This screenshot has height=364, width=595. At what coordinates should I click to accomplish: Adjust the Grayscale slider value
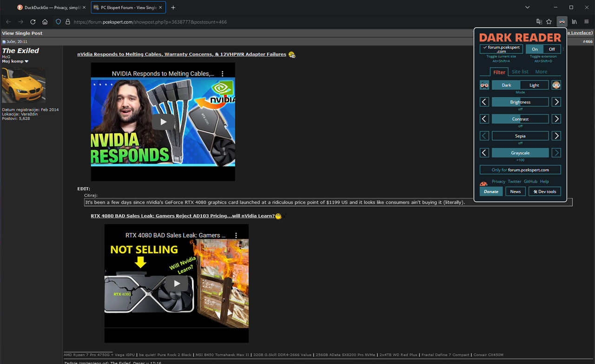click(520, 152)
